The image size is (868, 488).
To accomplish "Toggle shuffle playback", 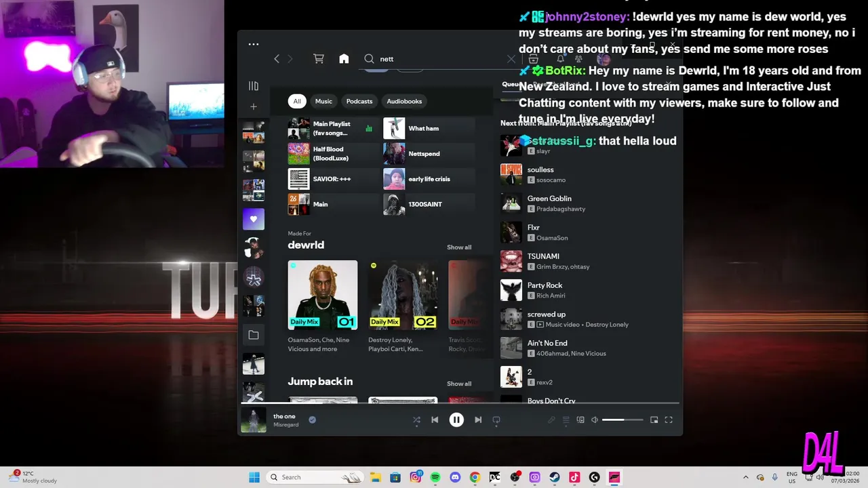I will [x=416, y=420].
